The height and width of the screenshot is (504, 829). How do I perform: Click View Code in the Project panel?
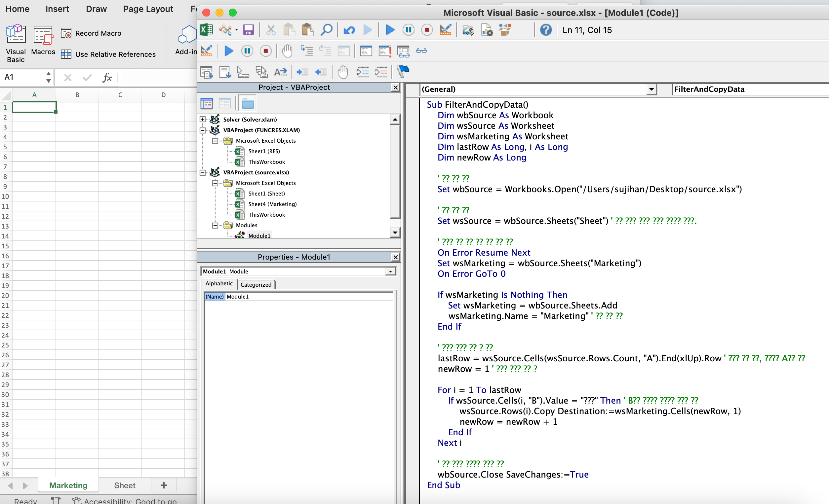pos(207,103)
